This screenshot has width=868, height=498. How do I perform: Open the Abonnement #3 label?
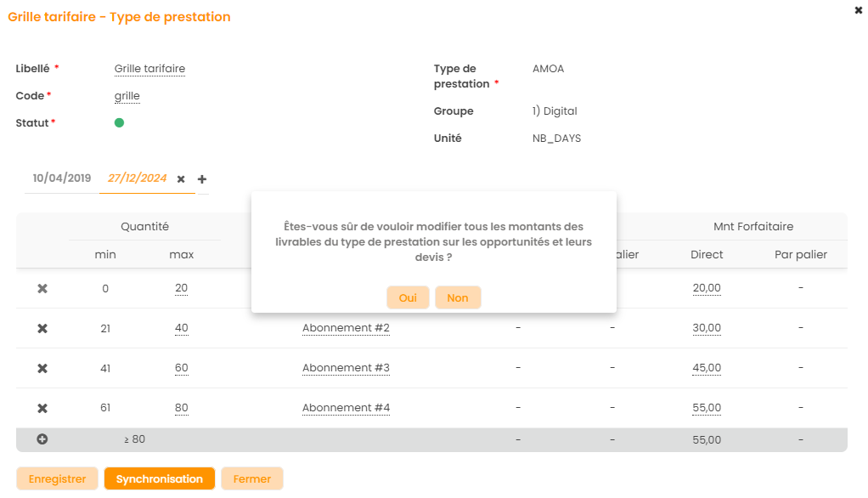(x=346, y=368)
